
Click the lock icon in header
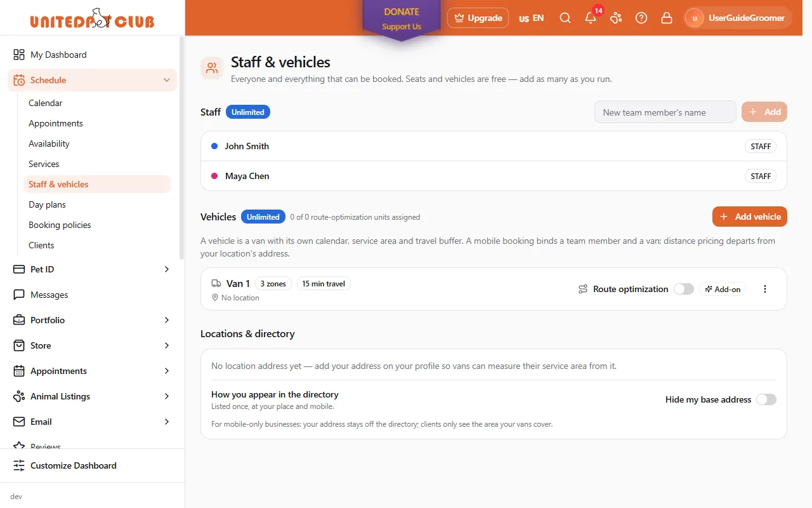(667, 18)
